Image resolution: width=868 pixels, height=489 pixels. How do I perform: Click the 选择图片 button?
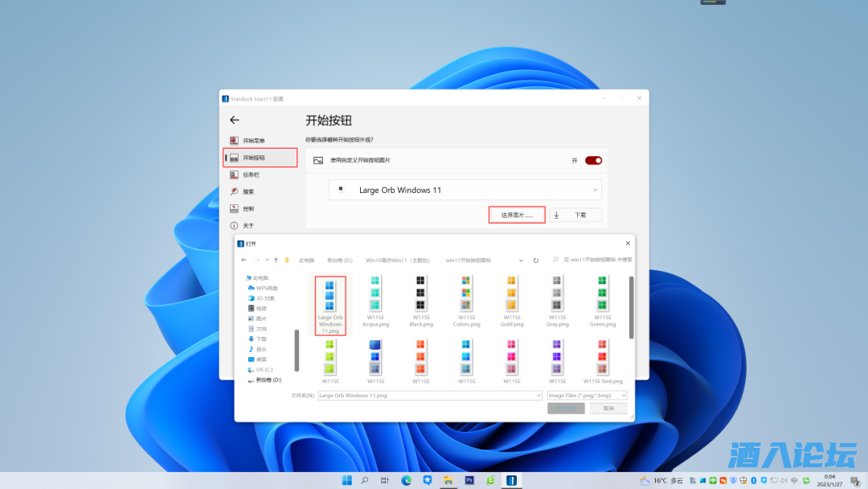click(x=517, y=215)
